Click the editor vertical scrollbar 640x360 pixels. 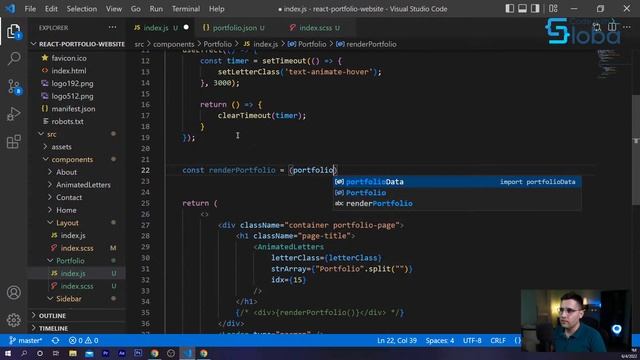click(636, 149)
